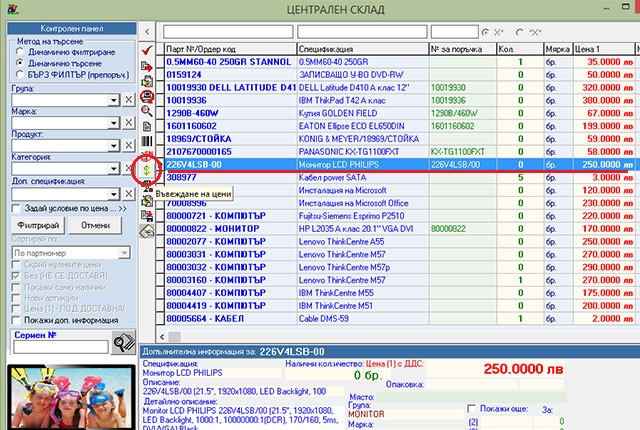Select Динамично филтриране search method
This screenshot has width=640, height=430.
coord(20,52)
